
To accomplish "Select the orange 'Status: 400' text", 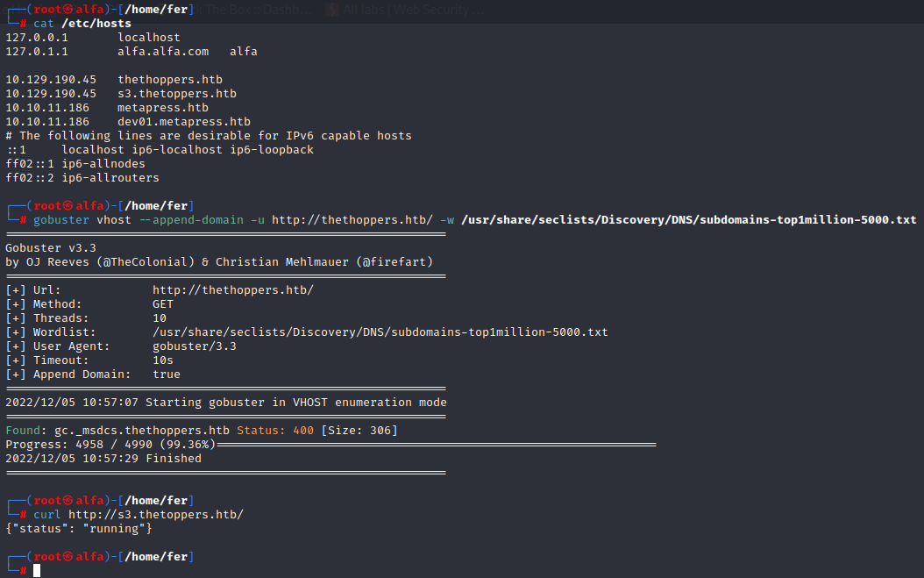I will coord(275,431).
